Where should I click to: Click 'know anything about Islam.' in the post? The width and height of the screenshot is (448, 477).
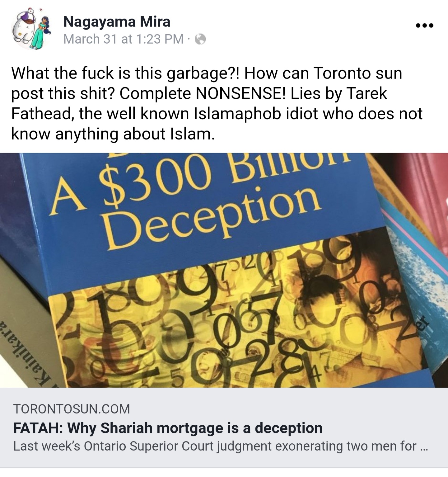(113, 134)
